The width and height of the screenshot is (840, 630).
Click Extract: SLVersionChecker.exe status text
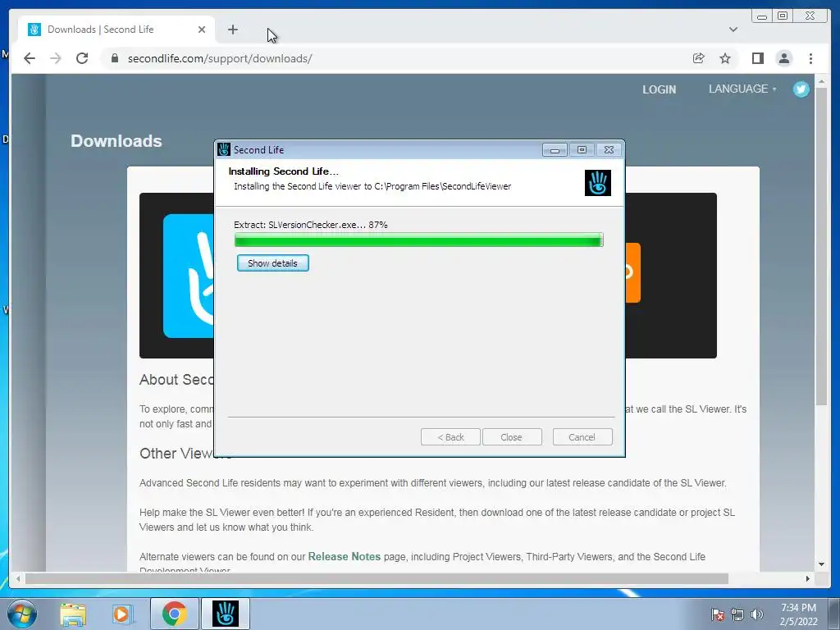click(x=311, y=225)
